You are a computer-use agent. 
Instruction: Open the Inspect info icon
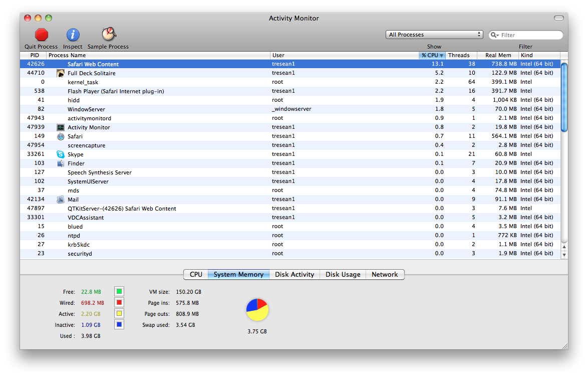[x=73, y=35]
